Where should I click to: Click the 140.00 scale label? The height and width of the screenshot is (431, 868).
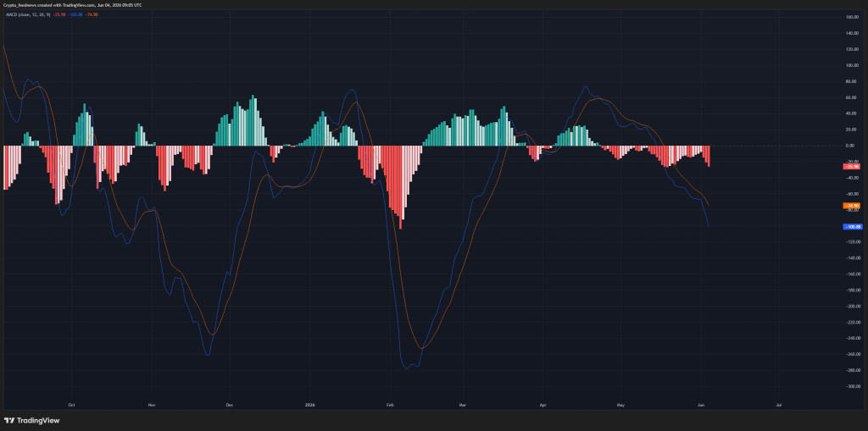tap(852, 33)
